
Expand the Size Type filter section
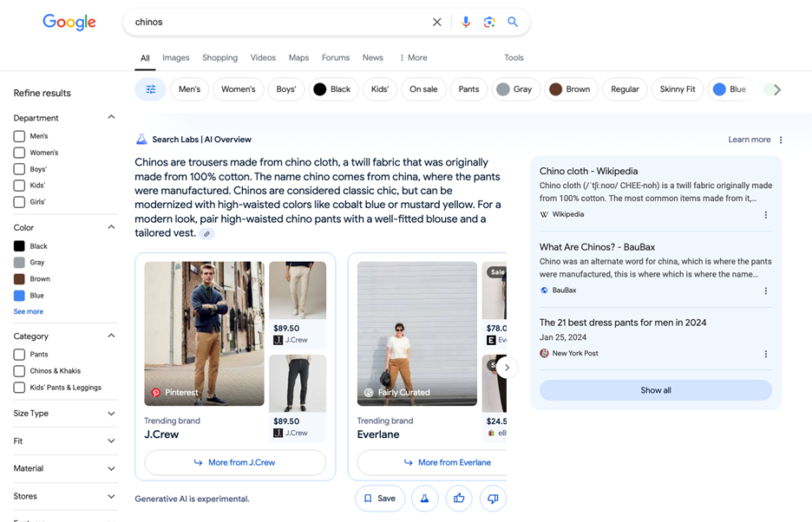111,414
